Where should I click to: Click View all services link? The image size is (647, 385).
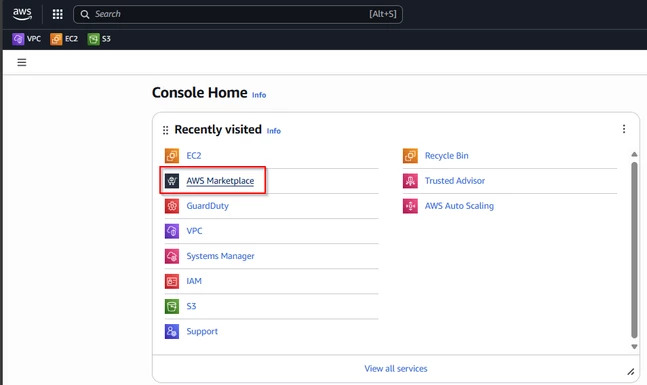[396, 368]
